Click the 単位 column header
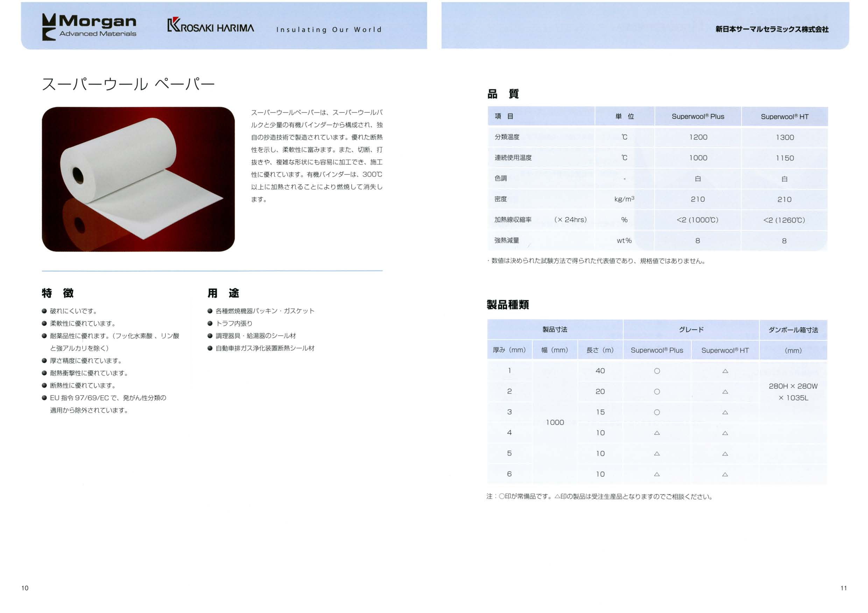Screen dimensions: 868x613 pyautogui.click(x=624, y=117)
